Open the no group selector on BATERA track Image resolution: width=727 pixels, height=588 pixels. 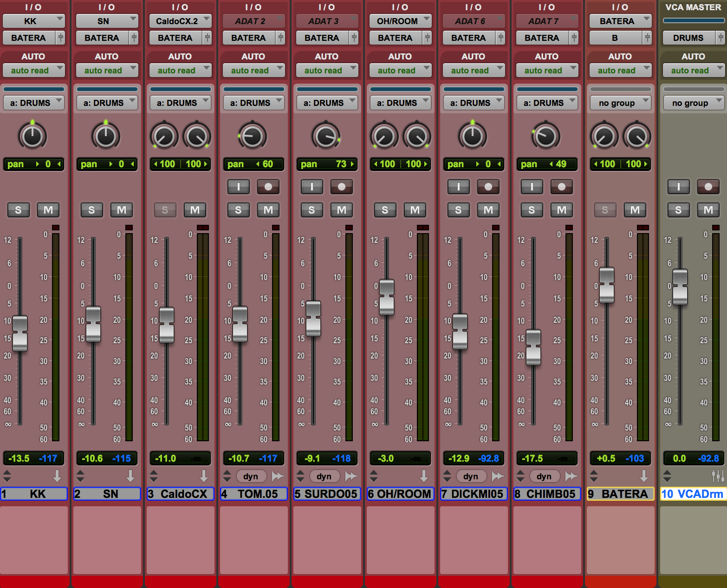tap(620, 103)
